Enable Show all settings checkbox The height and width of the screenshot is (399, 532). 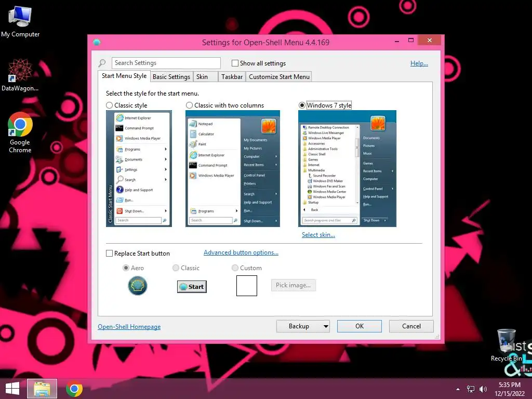[x=235, y=63]
